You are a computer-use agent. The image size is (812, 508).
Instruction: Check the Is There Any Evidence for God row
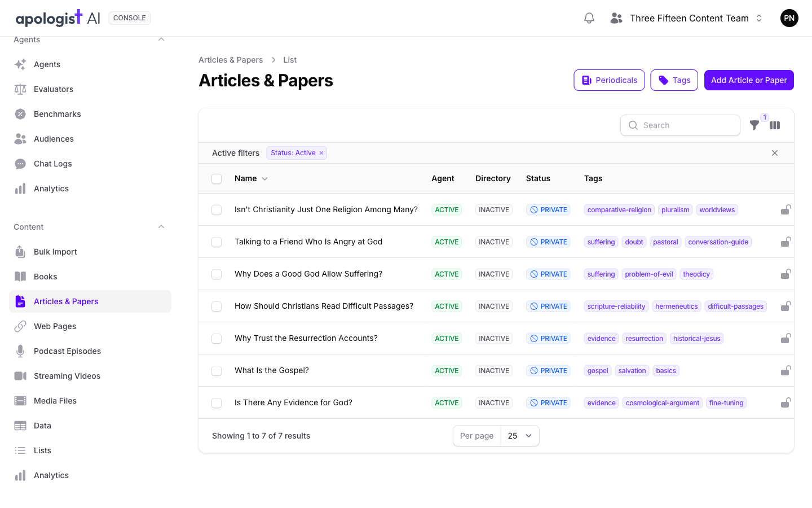click(217, 403)
